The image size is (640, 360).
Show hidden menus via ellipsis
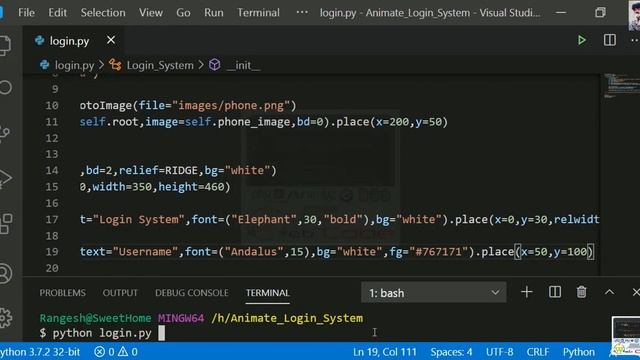click(302, 12)
